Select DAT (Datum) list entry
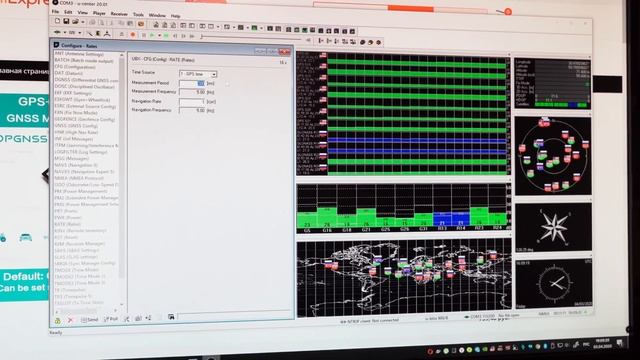This screenshot has width=640, height=360. 69,73
